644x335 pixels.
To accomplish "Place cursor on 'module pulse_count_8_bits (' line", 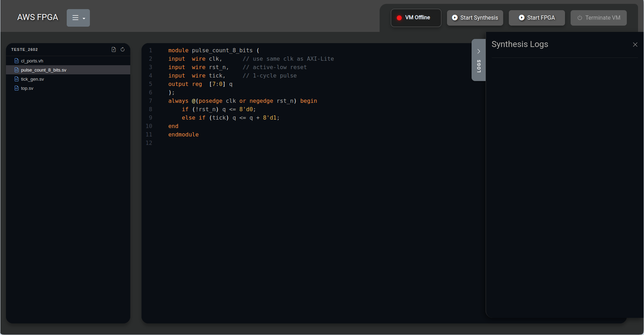I will tap(213, 51).
